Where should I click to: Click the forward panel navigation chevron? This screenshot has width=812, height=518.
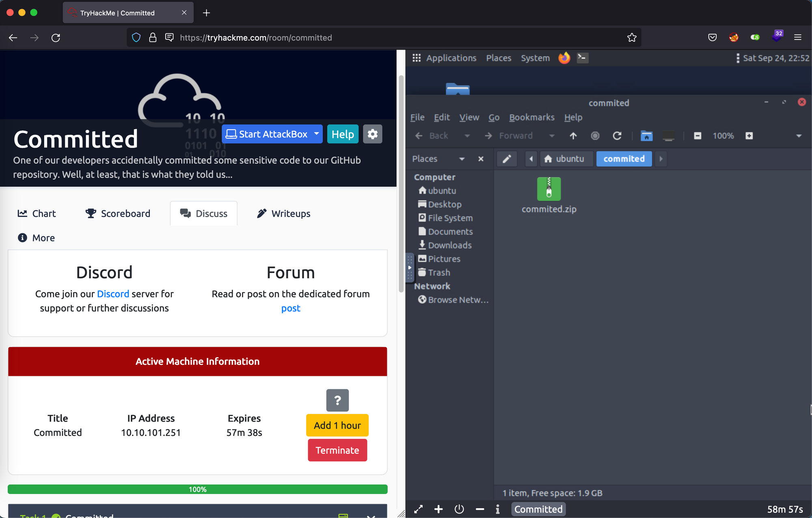point(661,159)
